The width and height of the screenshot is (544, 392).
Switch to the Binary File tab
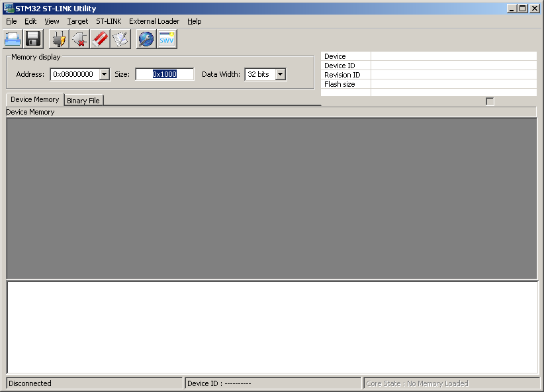(83, 101)
